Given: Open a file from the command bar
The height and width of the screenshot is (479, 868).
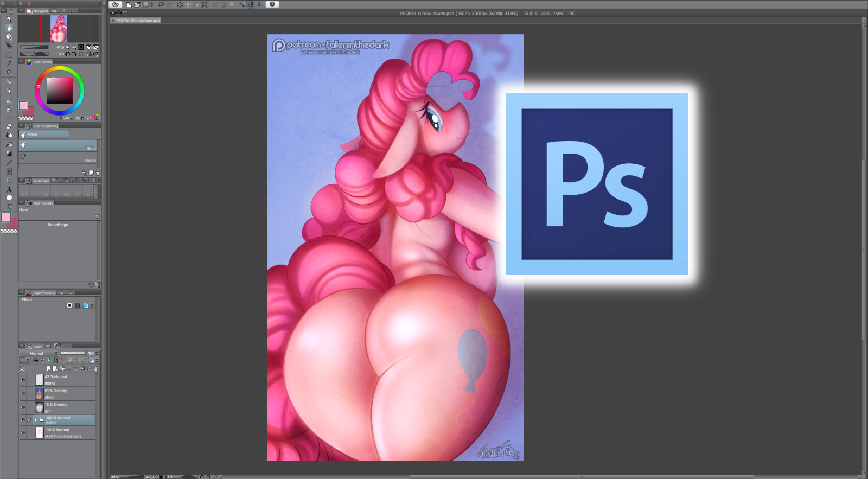Looking at the screenshot, I should pyautogui.click(x=138, y=4).
